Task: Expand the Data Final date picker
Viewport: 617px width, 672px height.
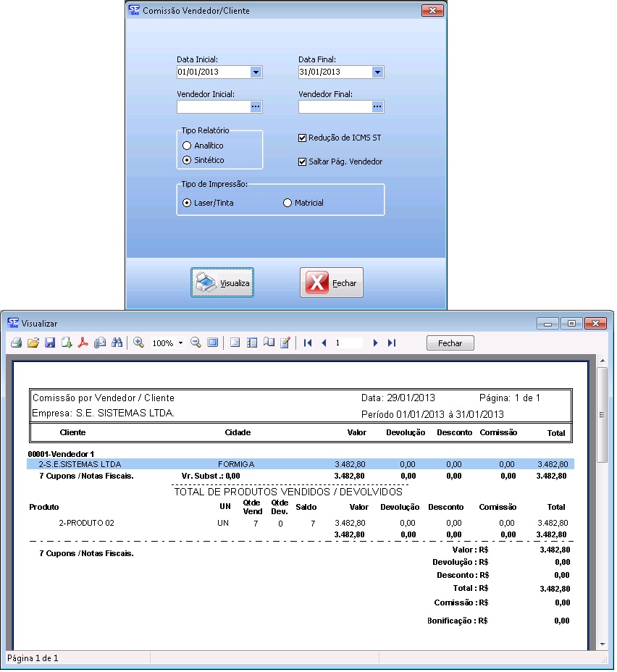Action: point(377,72)
